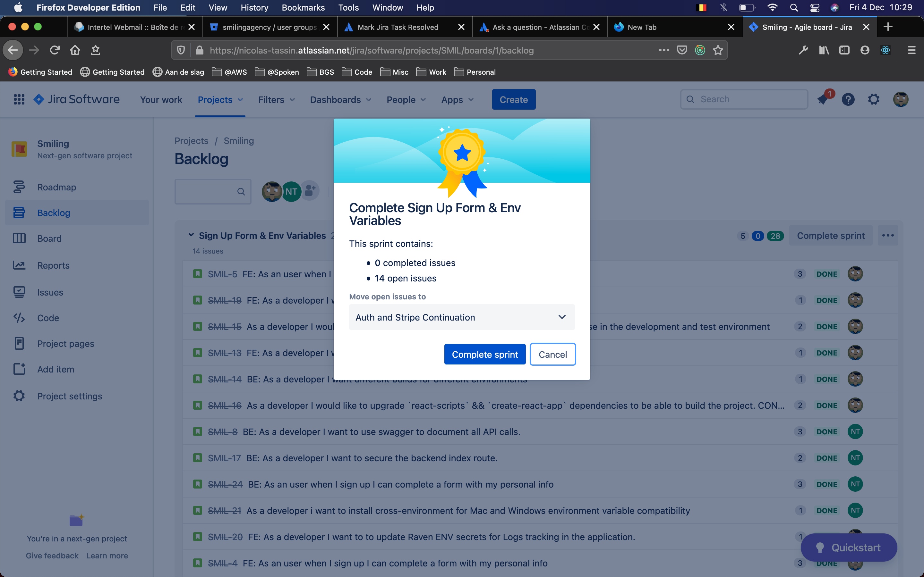Open the Jira app switcher grid icon

pyautogui.click(x=19, y=100)
